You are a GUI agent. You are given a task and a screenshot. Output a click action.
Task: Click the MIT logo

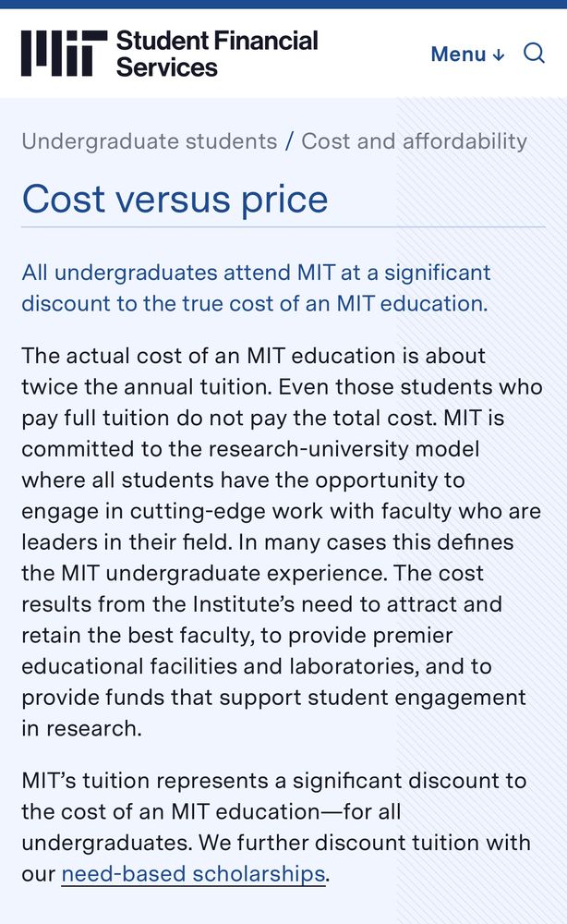coord(64,54)
